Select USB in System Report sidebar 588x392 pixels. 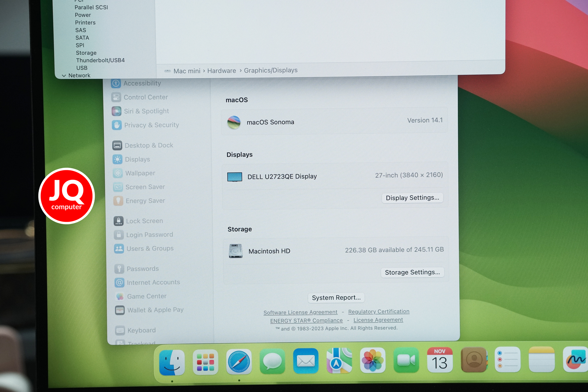[x=82, y=68]
